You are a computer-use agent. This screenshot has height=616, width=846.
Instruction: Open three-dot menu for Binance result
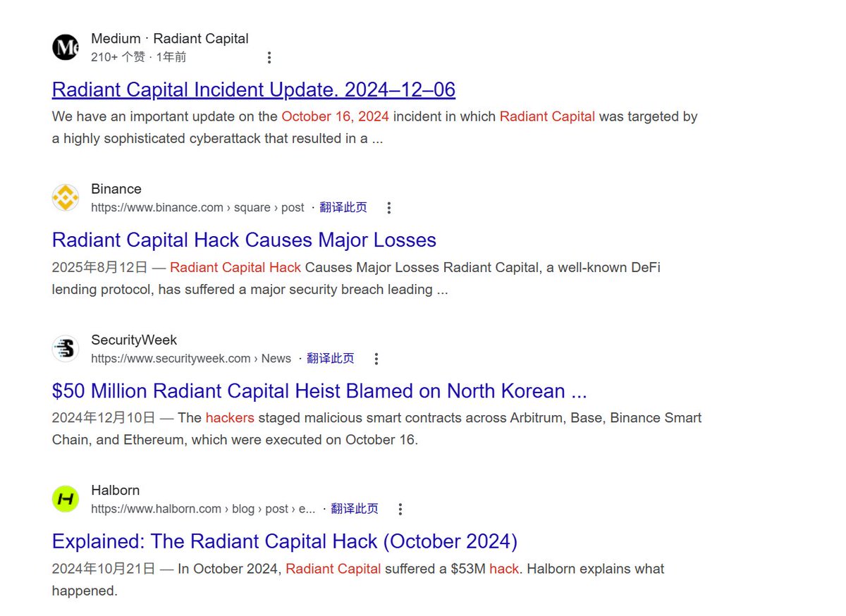click(x=388, y=208)
